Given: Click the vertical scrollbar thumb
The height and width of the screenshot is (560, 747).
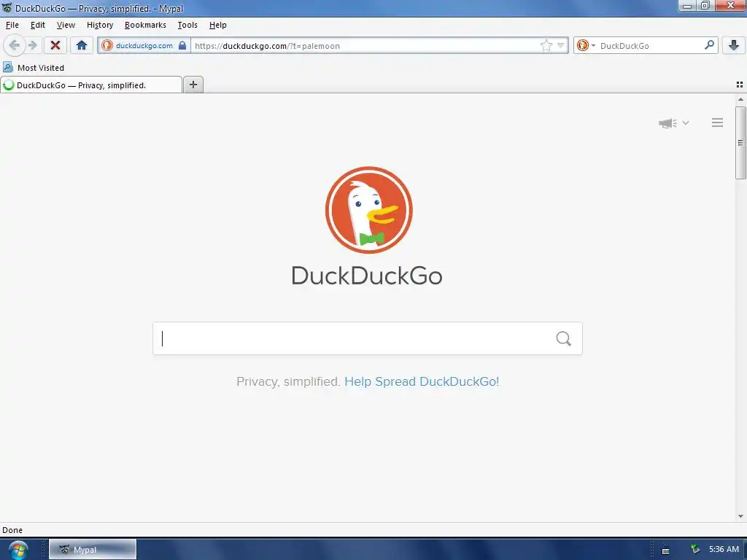Looking at the screenshot, I should (x=740, y=143).
